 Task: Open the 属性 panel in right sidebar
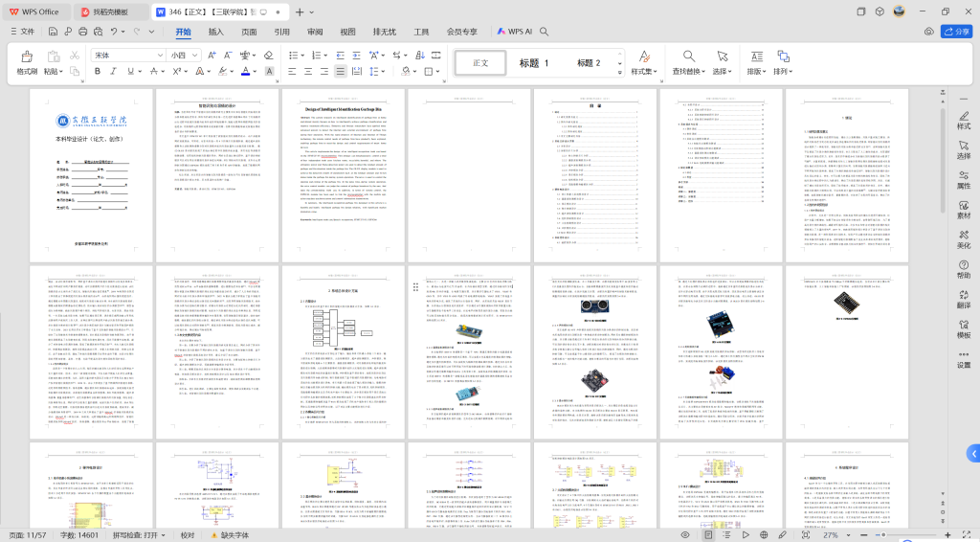click(x=964, y=180)
